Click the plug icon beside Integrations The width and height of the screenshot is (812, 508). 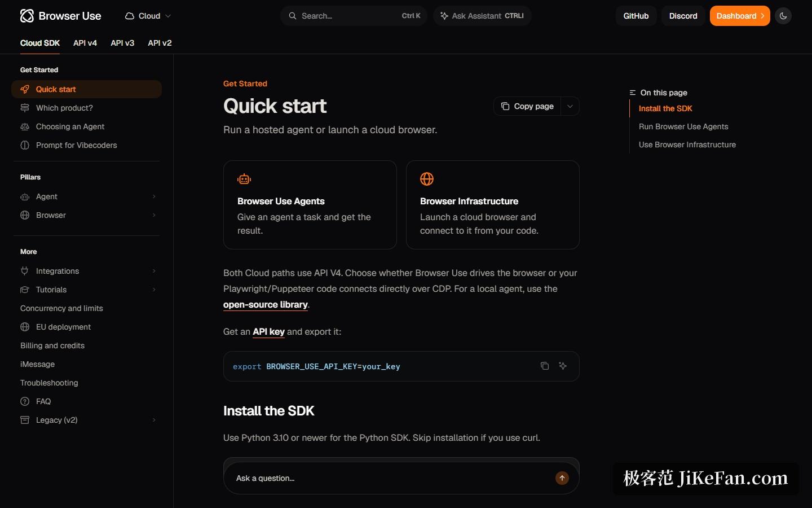click(25, 271)
